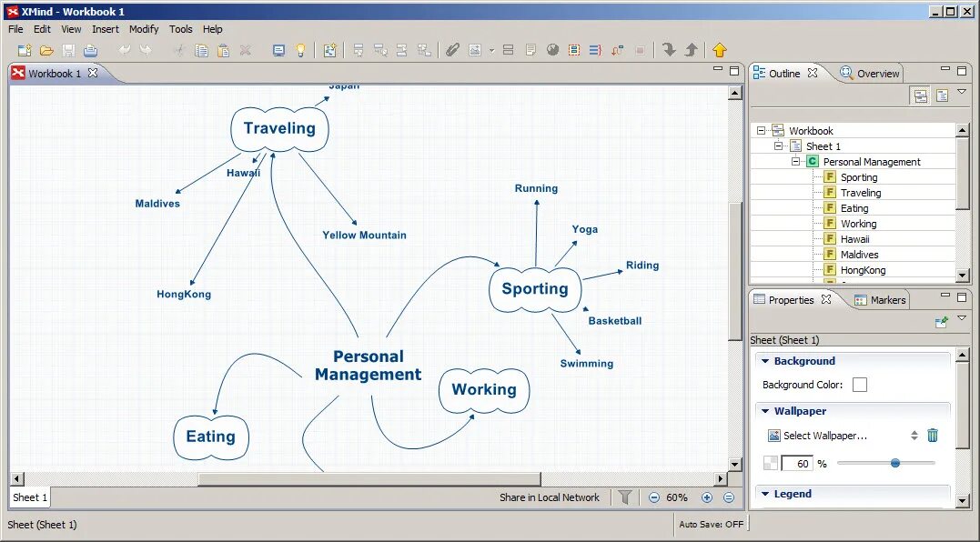This screenshot has width=980, height=542.
Task: Add a hyperlink with the globe icon
Action: click(552, 50)
